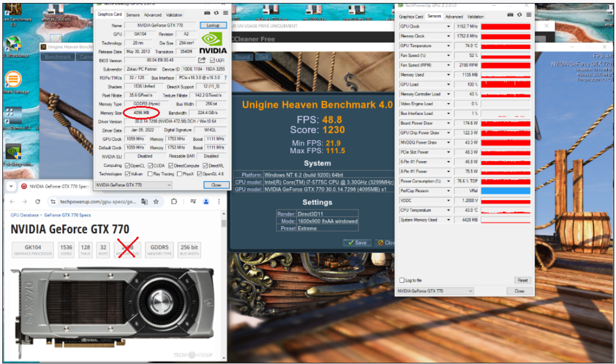Open Chrome tab search chevron
616x364 pixels.
pyautogui.click(x=11, y=186)
